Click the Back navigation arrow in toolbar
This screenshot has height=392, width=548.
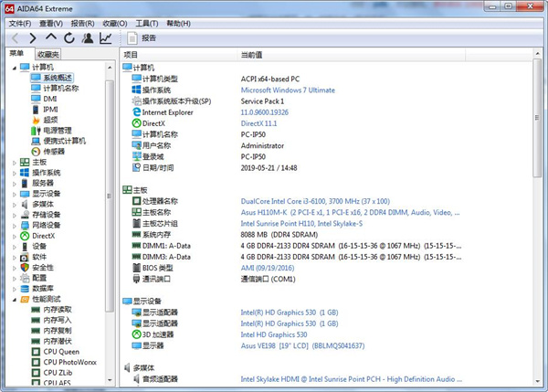[16, 38]
